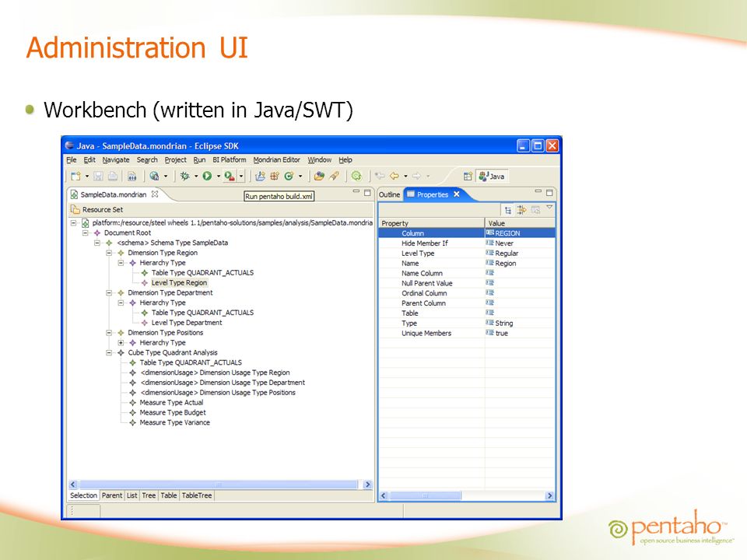Open the Mondrian Editor menu
The image size is (747, 560).
(277, 160)
